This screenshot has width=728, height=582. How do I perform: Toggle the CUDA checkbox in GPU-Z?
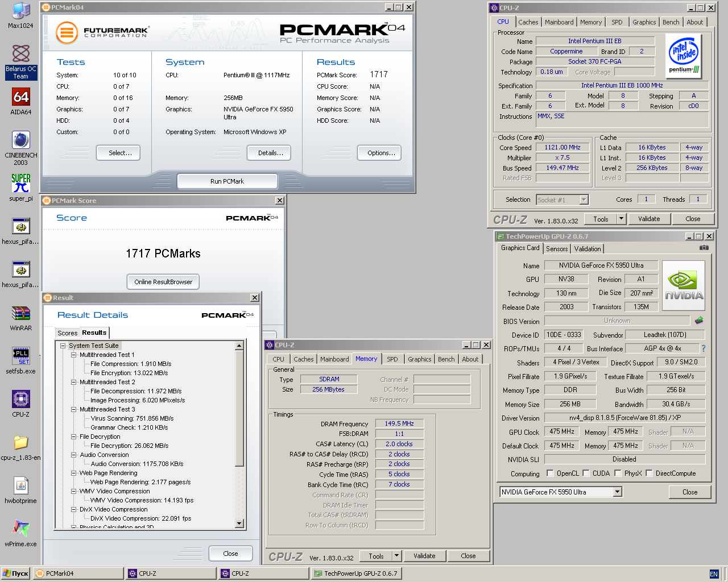click(586, 473)
